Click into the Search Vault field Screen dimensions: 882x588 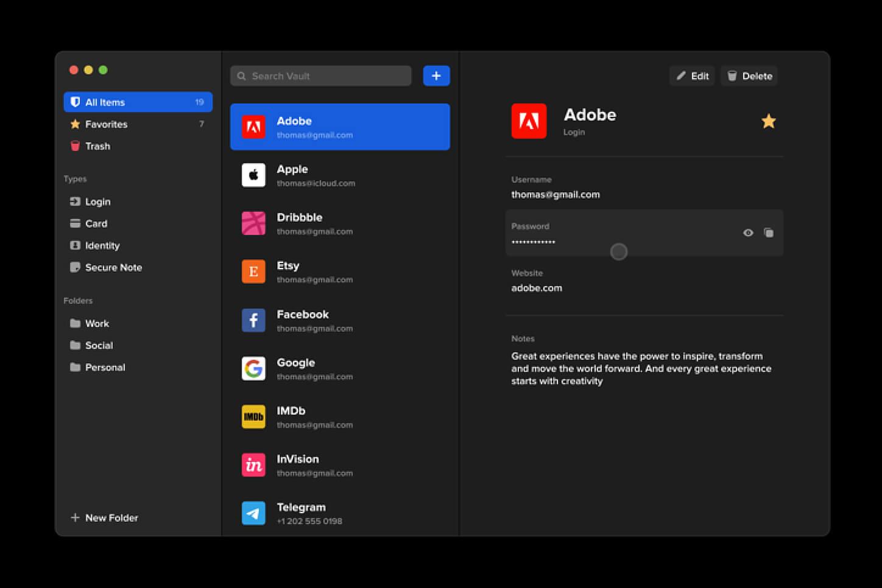point(321,76)
